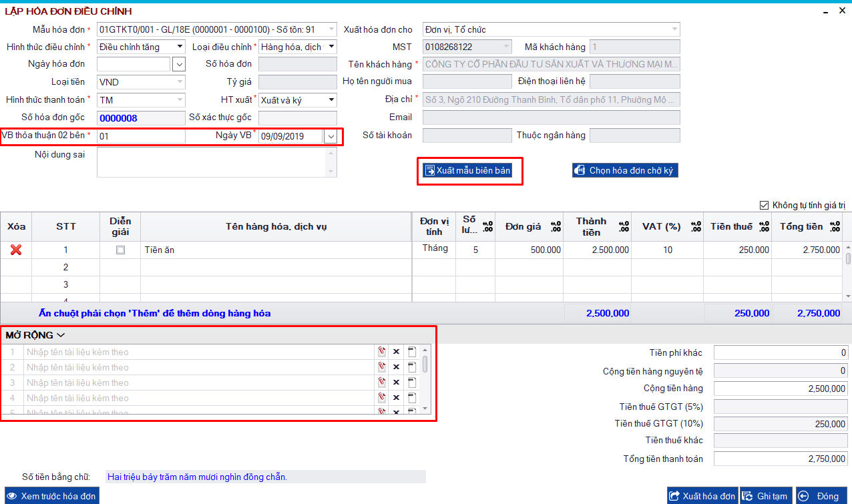The height and width of the screenshot is (504, 852).
Task: Click decimal format icon in Tiền thuế header
Action: [x=765, y=227]
